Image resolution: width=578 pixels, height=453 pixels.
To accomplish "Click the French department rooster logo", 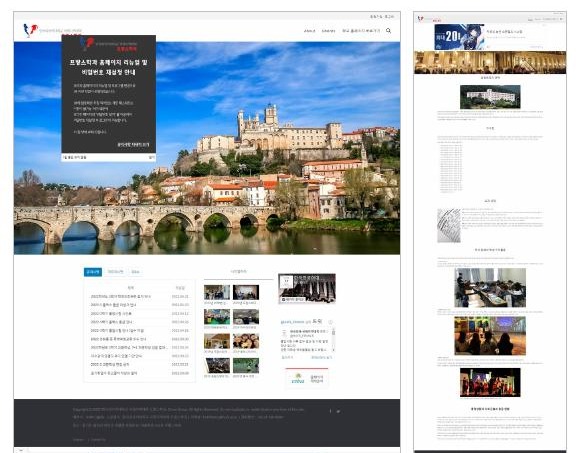I will point(31,30).
